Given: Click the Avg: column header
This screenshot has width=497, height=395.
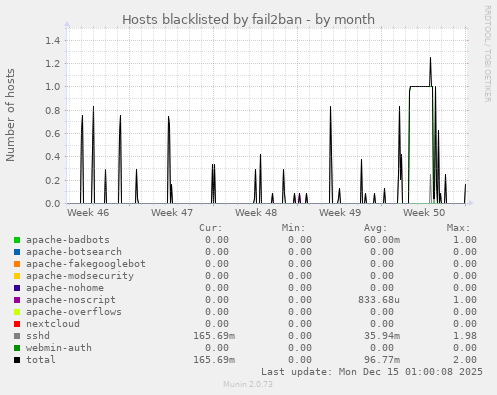Looking at the screenshot, I should [376, 228].
